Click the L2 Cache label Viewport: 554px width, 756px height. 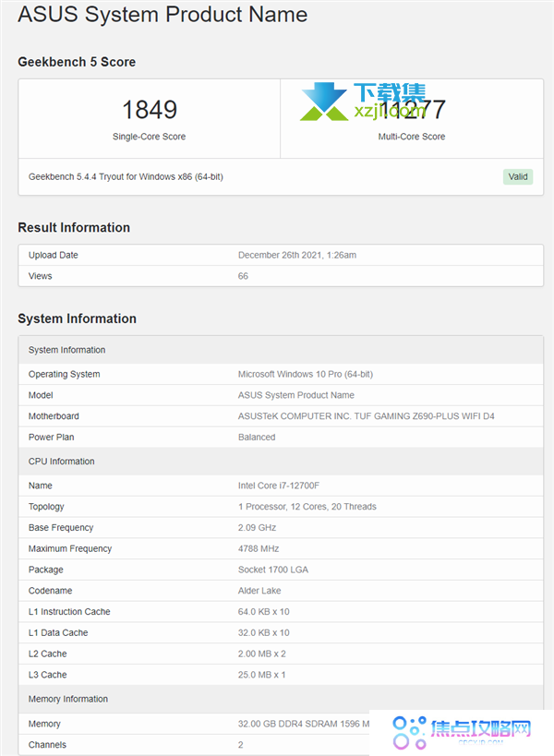coord(48,654)
